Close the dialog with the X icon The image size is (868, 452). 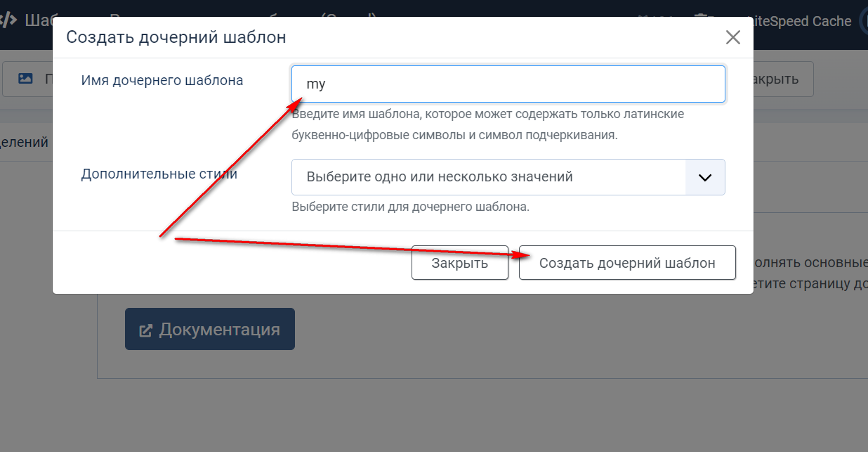(732, 37)
